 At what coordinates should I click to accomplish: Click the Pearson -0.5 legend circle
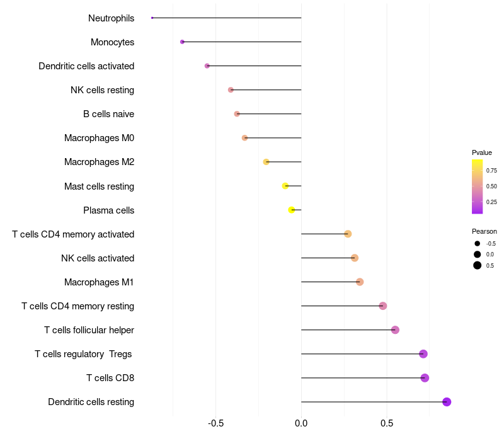478,244
